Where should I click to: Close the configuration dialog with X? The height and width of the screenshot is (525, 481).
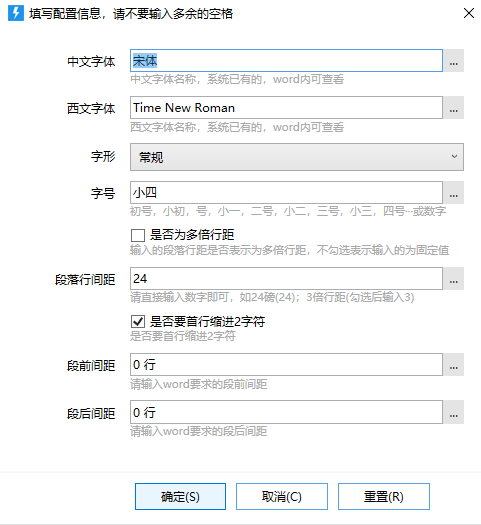point(469,13)
